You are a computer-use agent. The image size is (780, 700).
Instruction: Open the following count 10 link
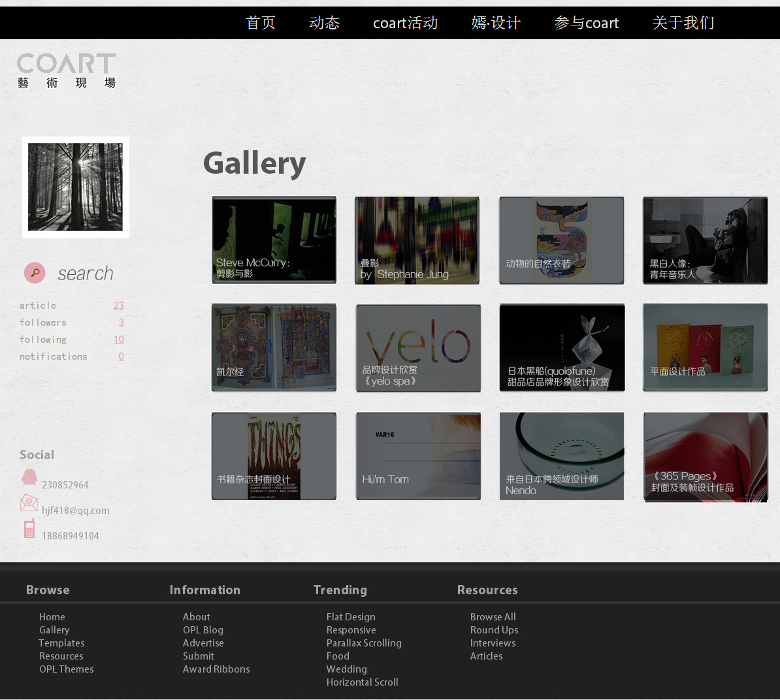coord(118,339)
